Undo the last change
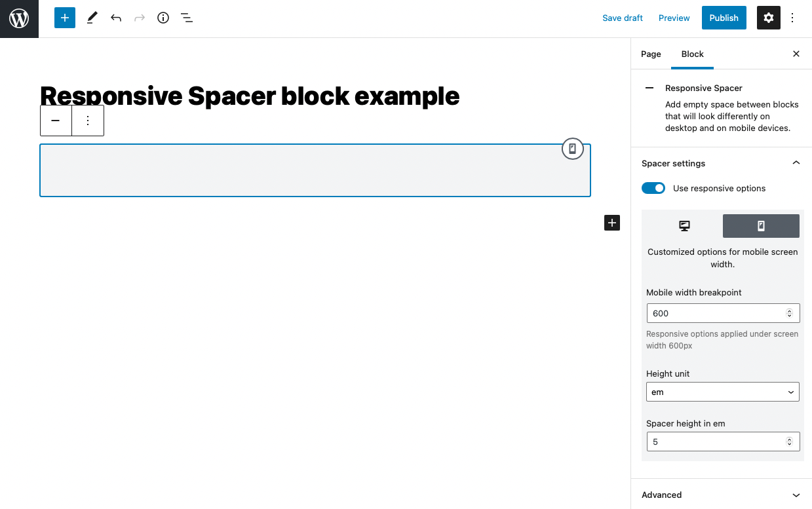 tap(116, 18)
